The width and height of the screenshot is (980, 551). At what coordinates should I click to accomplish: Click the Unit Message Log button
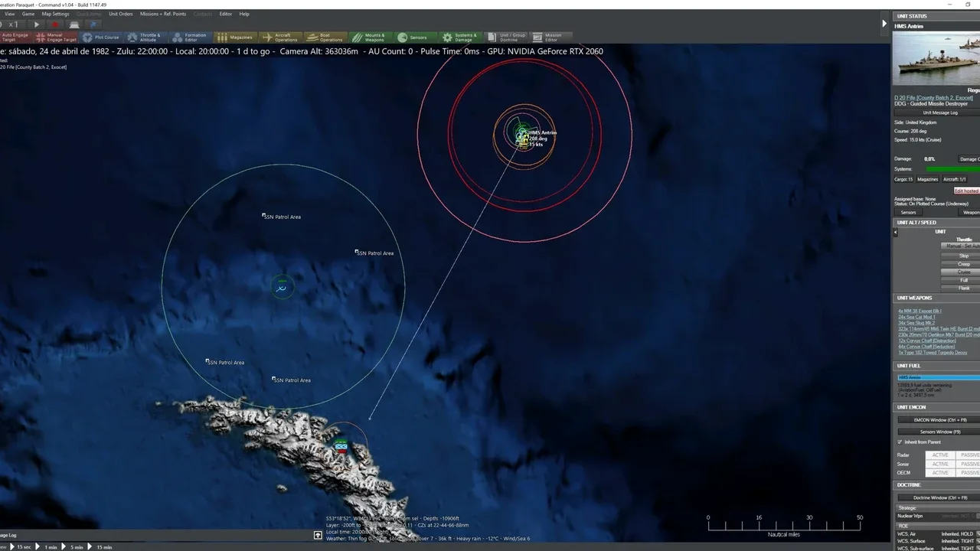point(939,112)
